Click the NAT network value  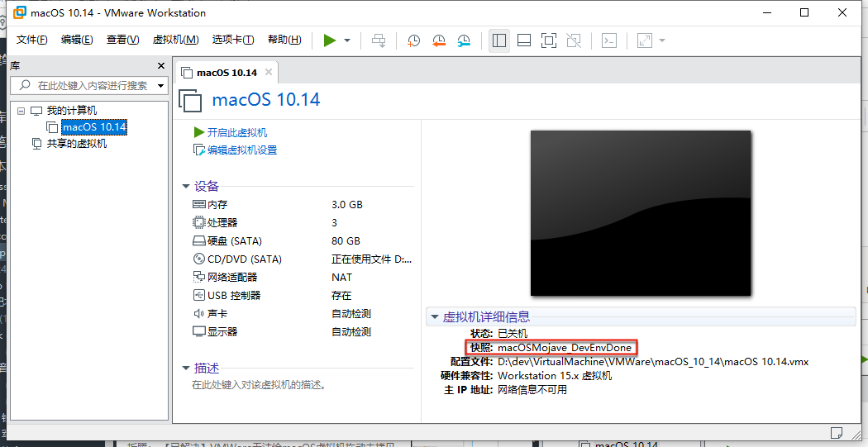[x=341, y=277]
